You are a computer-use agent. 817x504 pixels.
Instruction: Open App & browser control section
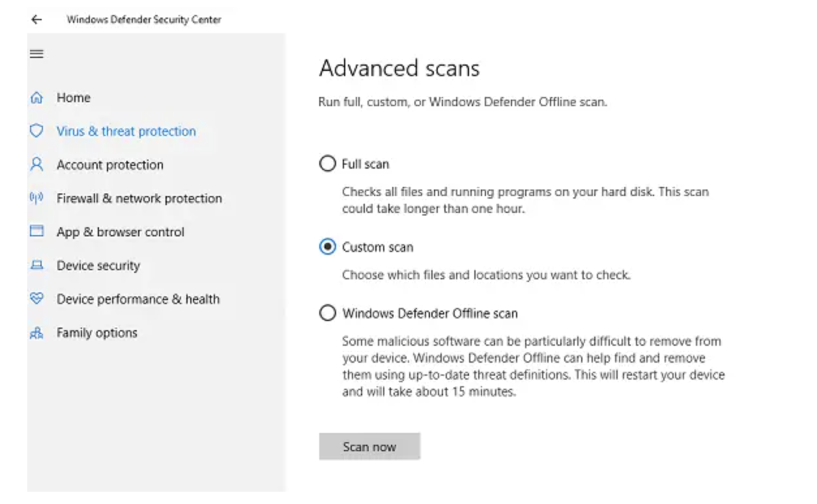click(121, 232)
